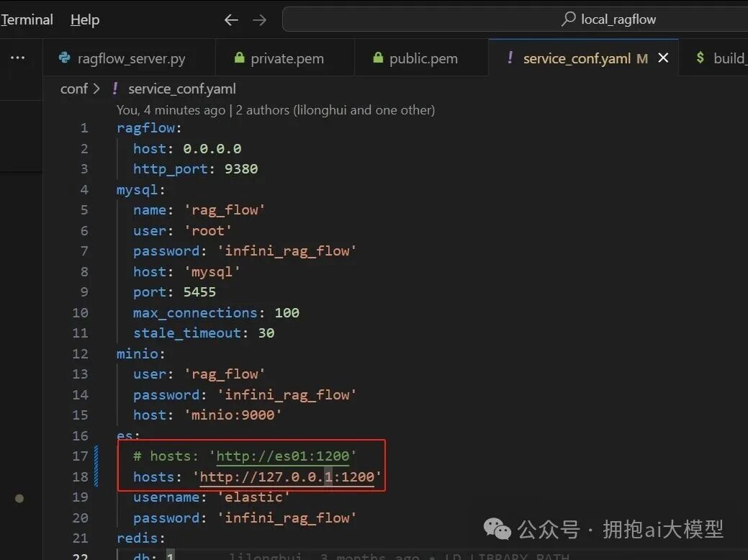Open the conf breadcrumb dropdown
Screen dimensions: 748x560
click(x=74, y=89)
